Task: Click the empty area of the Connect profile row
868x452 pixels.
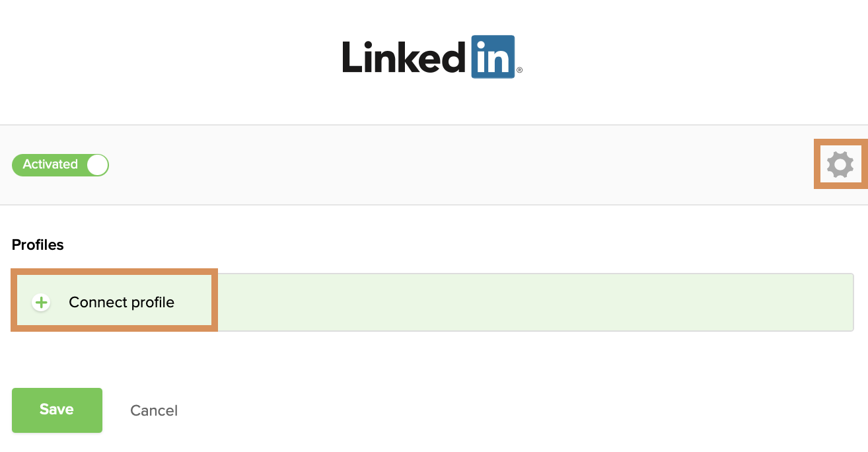Action: click(528, 303)
